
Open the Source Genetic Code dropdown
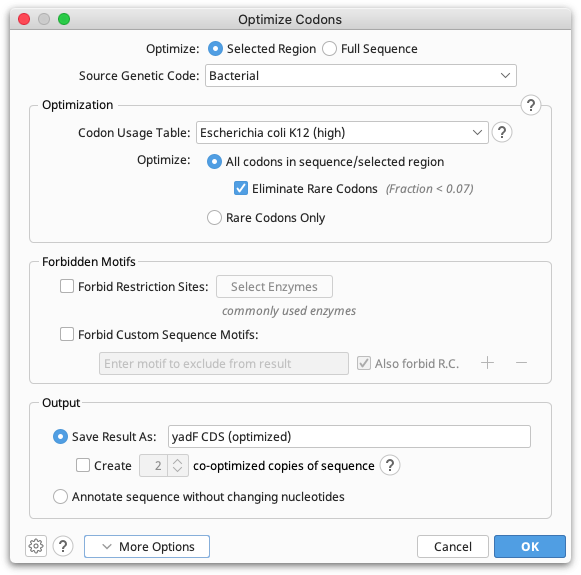click(361, 76)
